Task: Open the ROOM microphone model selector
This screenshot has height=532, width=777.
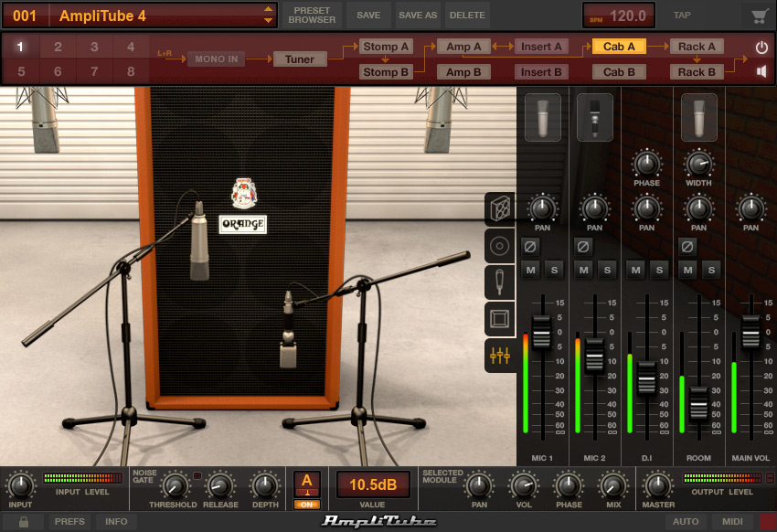Action: pyautogui.click(x=698, y=118)
